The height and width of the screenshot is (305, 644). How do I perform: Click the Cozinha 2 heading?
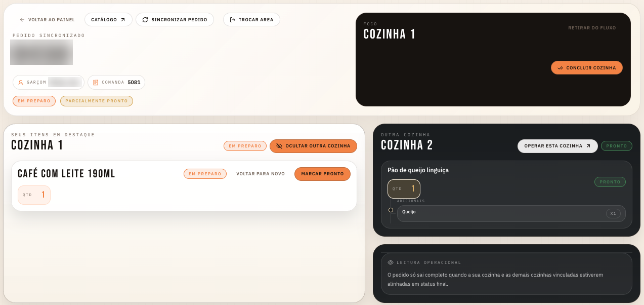407,145
